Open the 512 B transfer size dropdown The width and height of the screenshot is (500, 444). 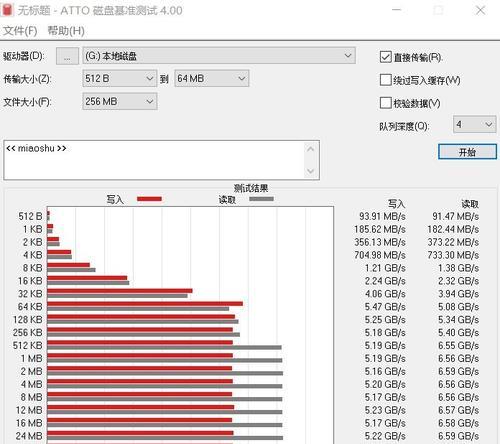pos(120,79)
